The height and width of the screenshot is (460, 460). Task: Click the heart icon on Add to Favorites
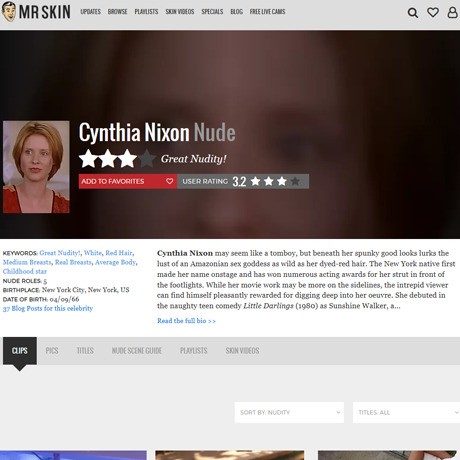click(x=169, y=181)
